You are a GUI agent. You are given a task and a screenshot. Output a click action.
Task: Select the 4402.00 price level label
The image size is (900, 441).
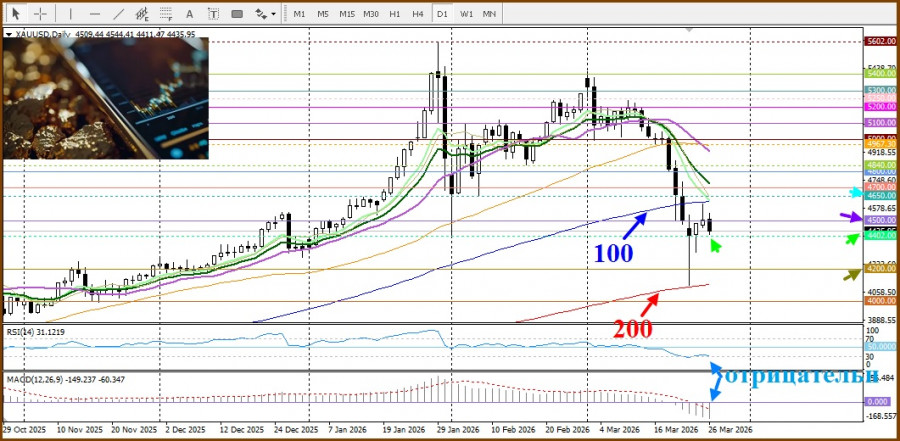[881, 235]
